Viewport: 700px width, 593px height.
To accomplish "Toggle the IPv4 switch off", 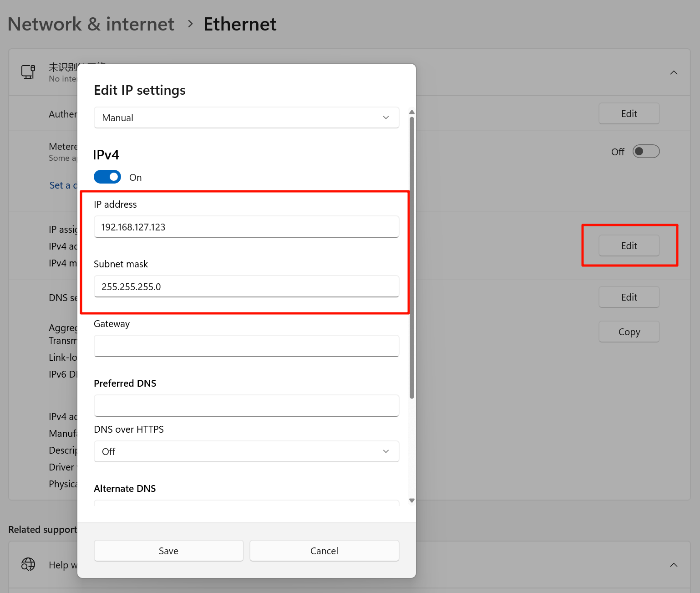I will point(107,177).
